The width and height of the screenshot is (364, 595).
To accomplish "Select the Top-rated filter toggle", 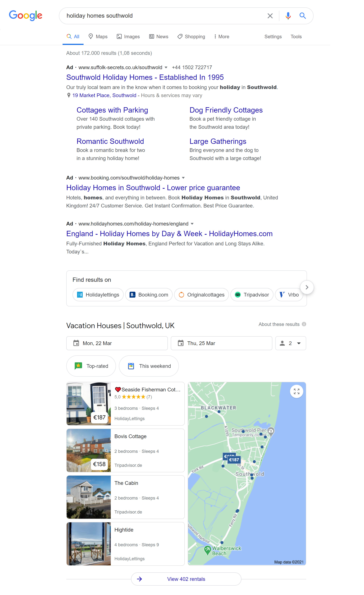I will click(x=91, y=365).
